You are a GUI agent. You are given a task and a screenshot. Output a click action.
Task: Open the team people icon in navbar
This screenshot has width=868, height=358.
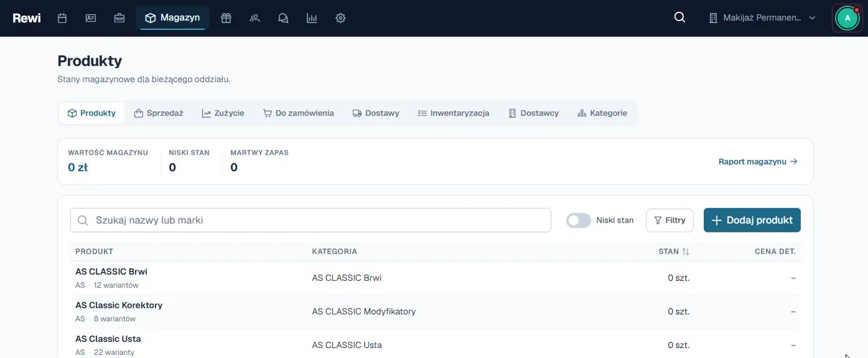[254, 18]
